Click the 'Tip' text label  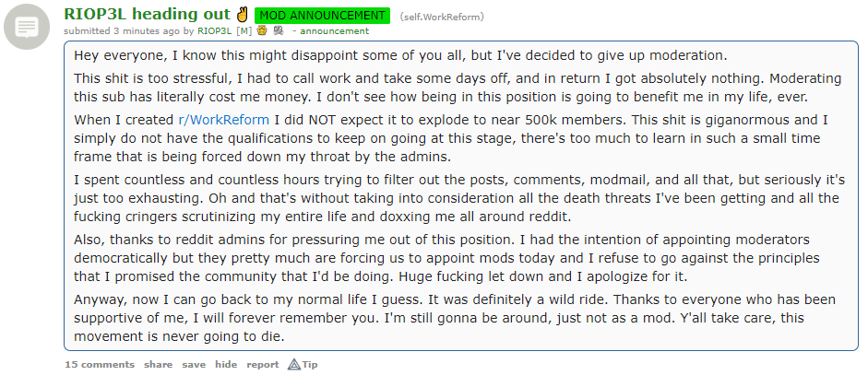pyautogui.click(x=310, y=364)
